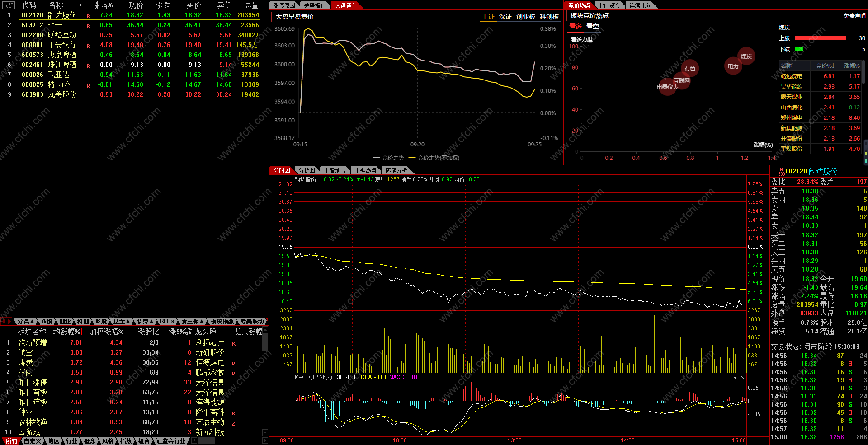The width and height of the screenshot is (868, 445).
Task: Select the REITs market tab
Action: (167, 321)
